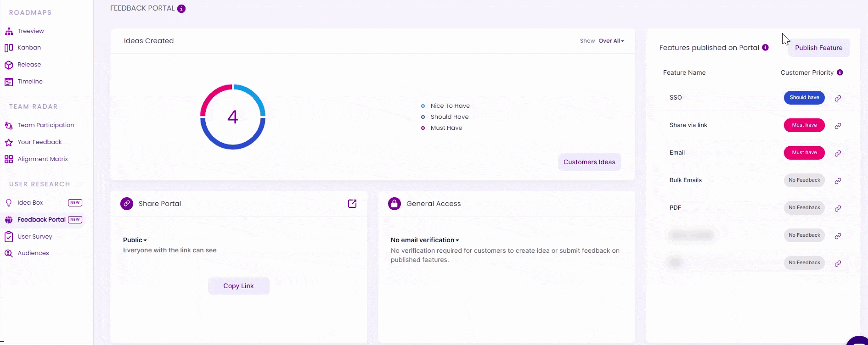Click the Release box icon
Screen dimensions: 868x345
point(9,65)
